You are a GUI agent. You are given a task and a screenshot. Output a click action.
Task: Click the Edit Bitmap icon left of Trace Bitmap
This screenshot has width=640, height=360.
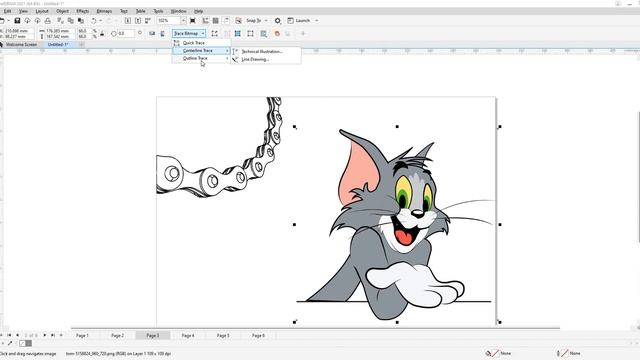162,33
